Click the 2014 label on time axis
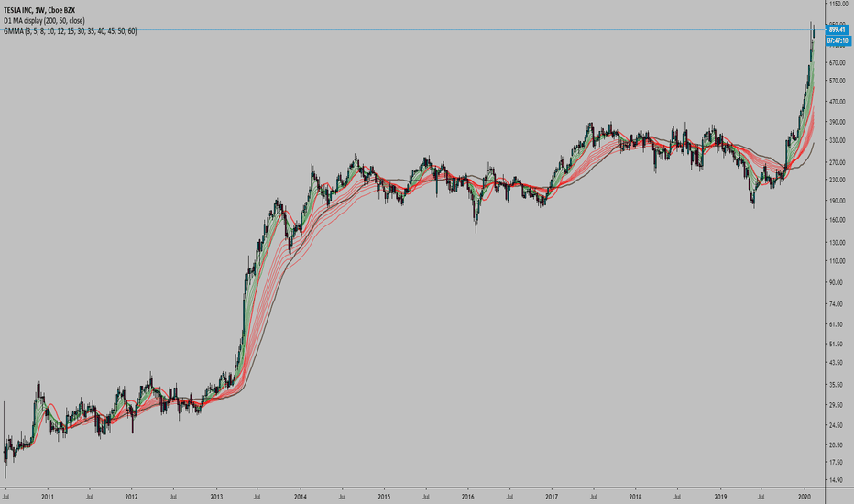The width and height of the screenshot is (854, 504). coord(301,497)
